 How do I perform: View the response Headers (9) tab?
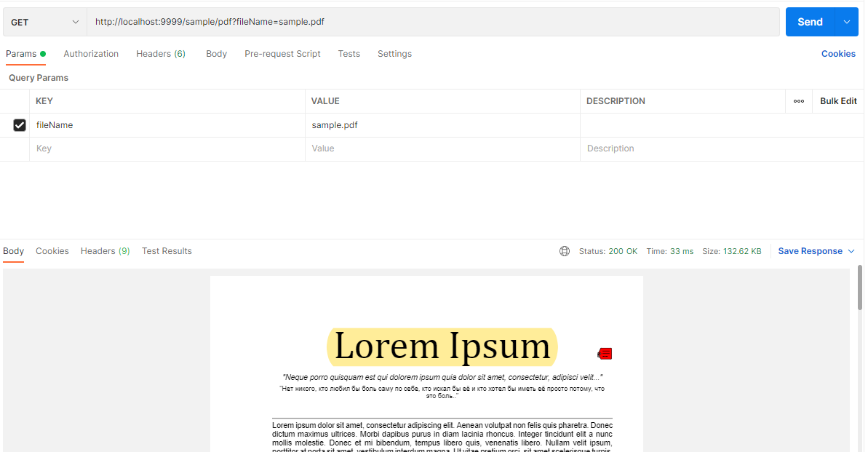[105, 251]
